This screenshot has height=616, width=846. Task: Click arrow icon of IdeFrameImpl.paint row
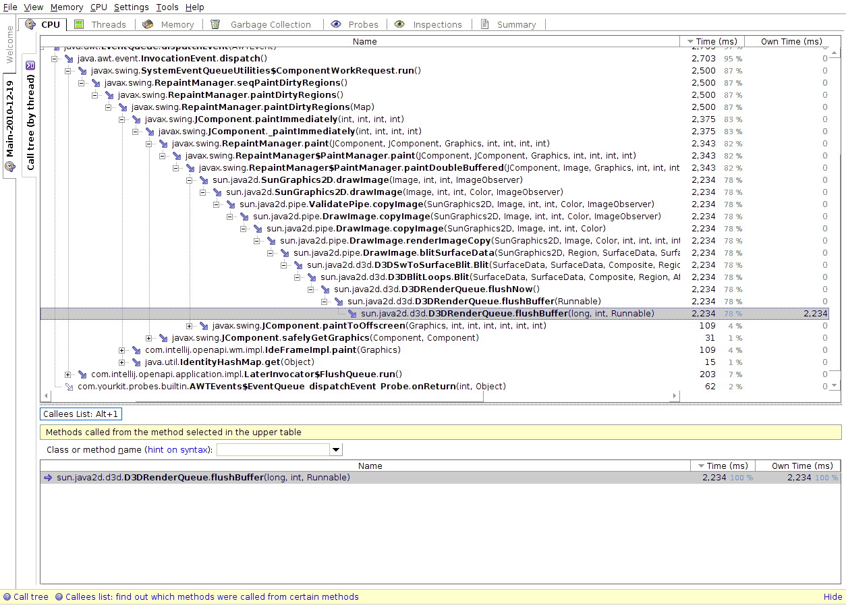136,350
